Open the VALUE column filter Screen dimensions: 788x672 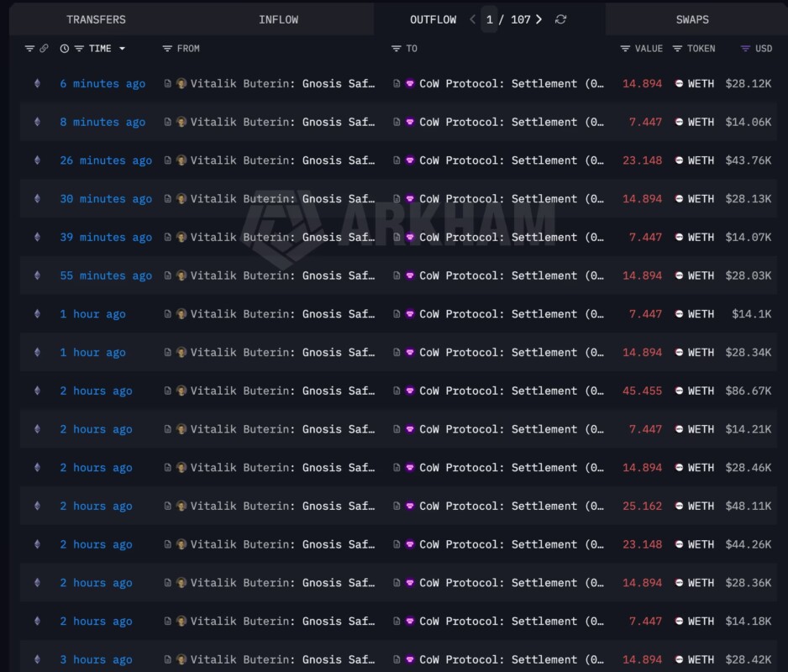pyautogui.click(x=625, y=49)
